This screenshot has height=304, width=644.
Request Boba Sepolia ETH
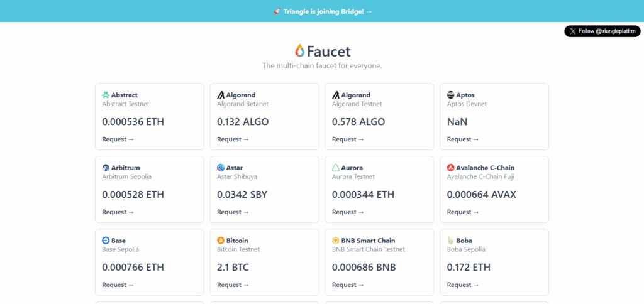point(463,285)
